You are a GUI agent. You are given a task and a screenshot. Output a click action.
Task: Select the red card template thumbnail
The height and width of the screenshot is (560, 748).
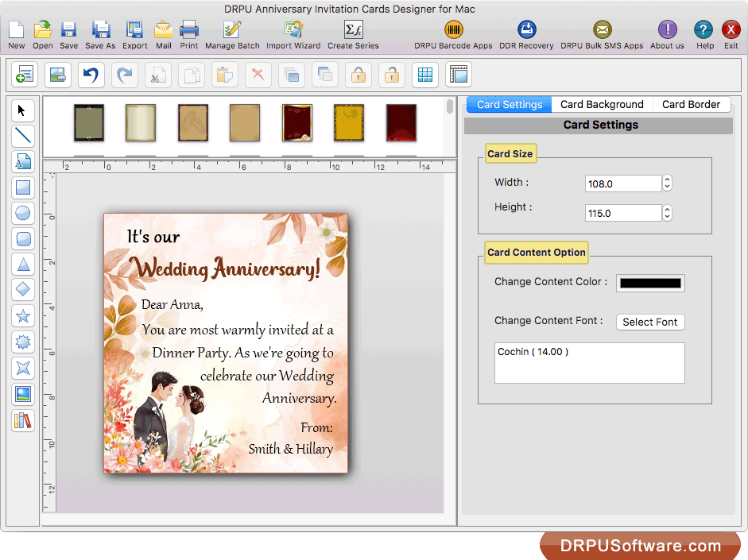coord(401,124)
